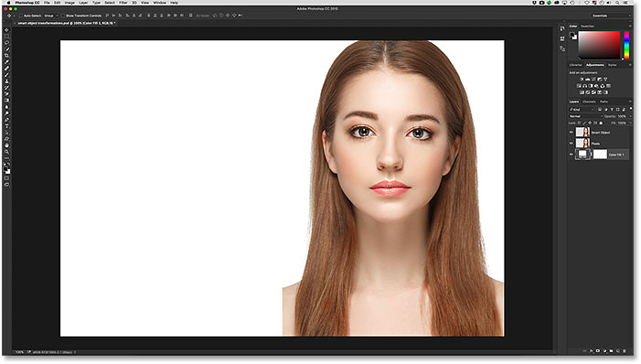Select the Hand tool

pos(7,145)
